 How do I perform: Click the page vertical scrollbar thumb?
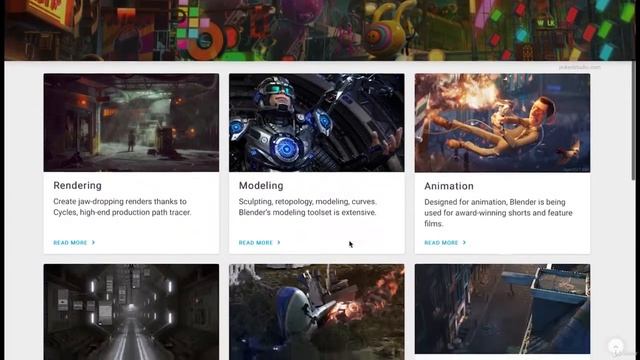(x=633, y=120)
